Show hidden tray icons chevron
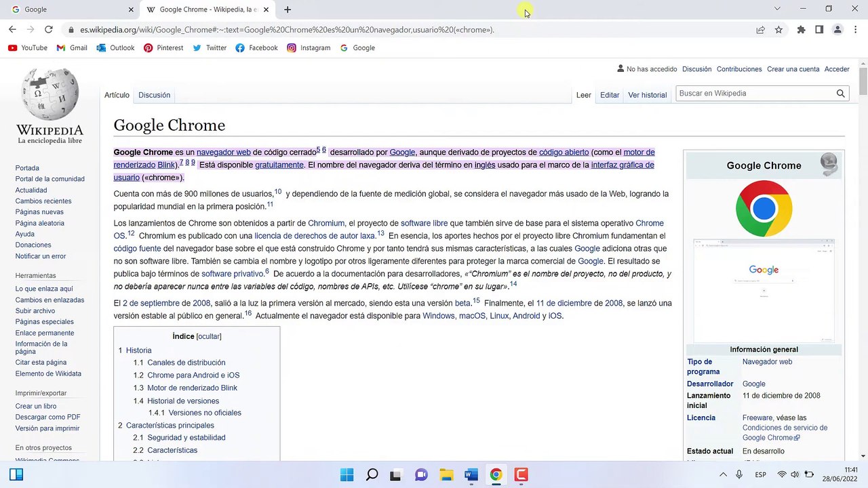 [723, 474]
